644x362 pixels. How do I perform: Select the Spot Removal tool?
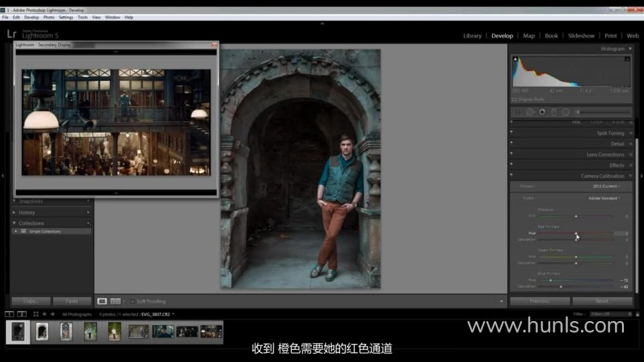530,112
